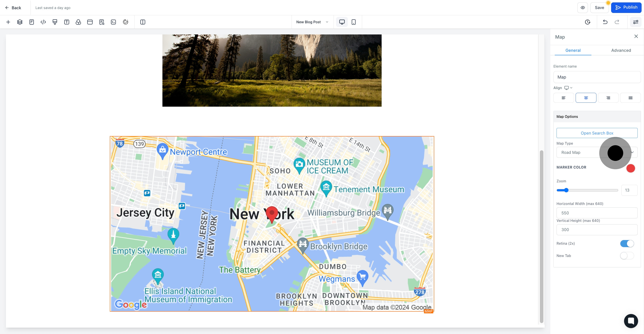Close the Map settings panel
This screenshot has width=644, height=334.
tap(636, 37)
